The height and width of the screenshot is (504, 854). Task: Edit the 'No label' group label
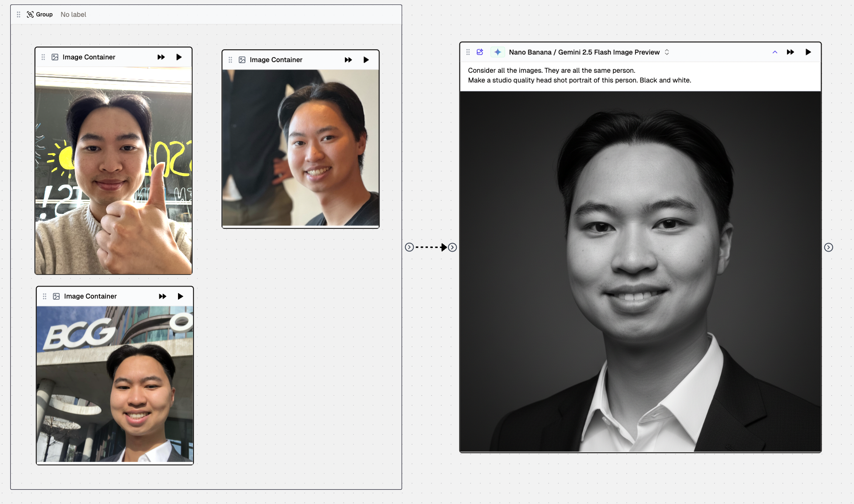(x=73, y=14)
